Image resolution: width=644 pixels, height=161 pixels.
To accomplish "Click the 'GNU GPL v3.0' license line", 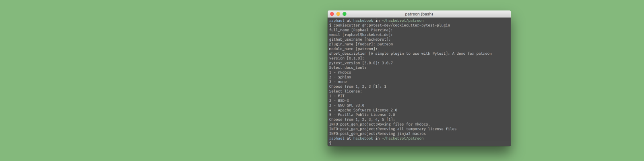I will (347, 105).
